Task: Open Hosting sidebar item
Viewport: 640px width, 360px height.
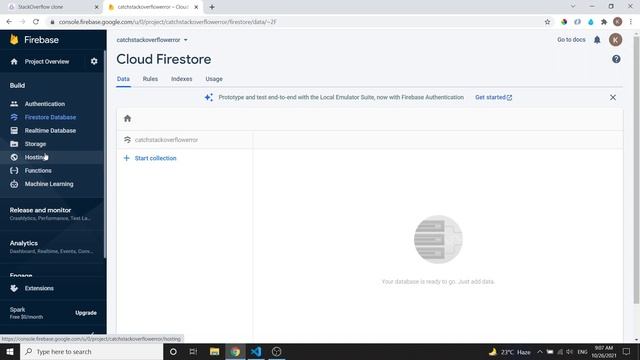Action: pos(36,158)
